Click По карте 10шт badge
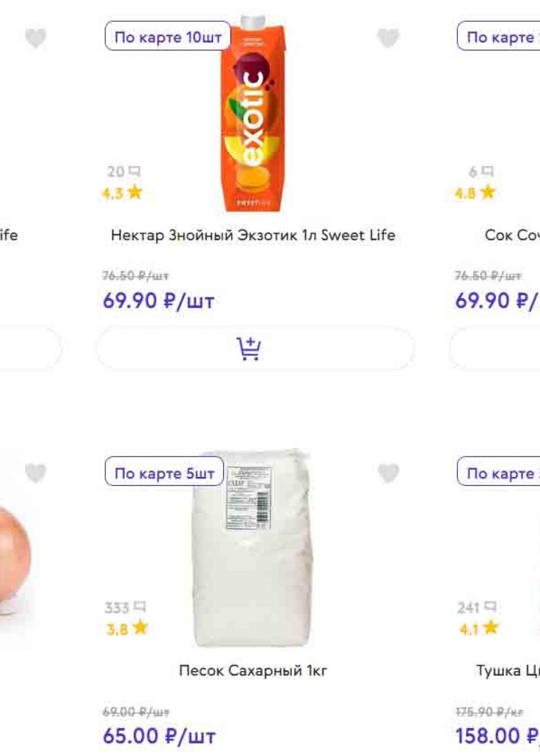Viewport: 540px width, 756px height. [168, 37]
